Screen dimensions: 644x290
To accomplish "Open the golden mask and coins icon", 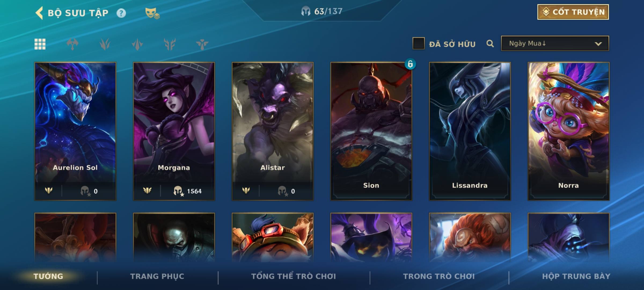I will (x=152, y=13).
